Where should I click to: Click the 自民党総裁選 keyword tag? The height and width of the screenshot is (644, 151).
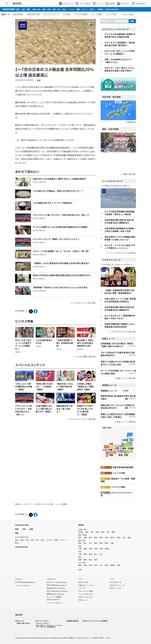tap(18, 14)
